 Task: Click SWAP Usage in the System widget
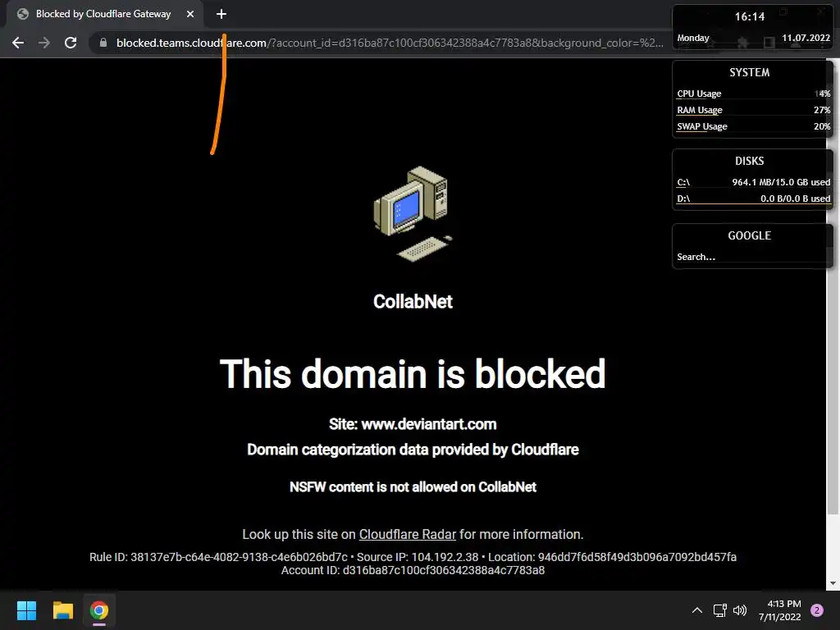tap(753, 126)
